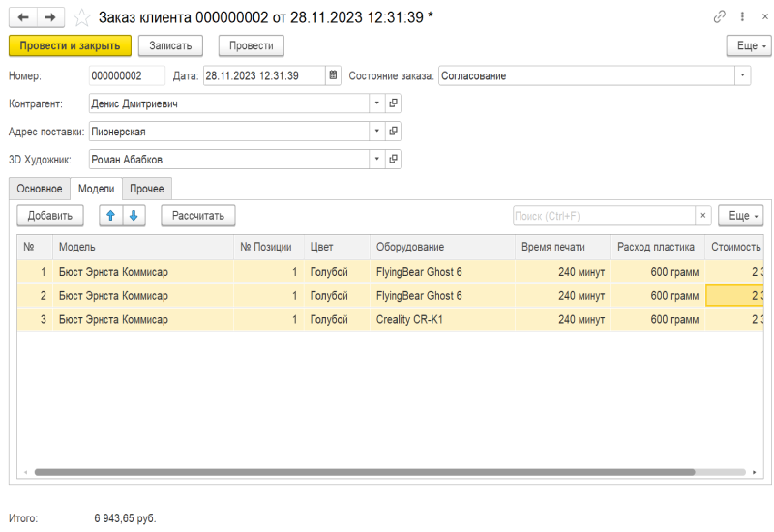The image size is (774, 532).
Task: Add a new model row
Action: (50, 216)
